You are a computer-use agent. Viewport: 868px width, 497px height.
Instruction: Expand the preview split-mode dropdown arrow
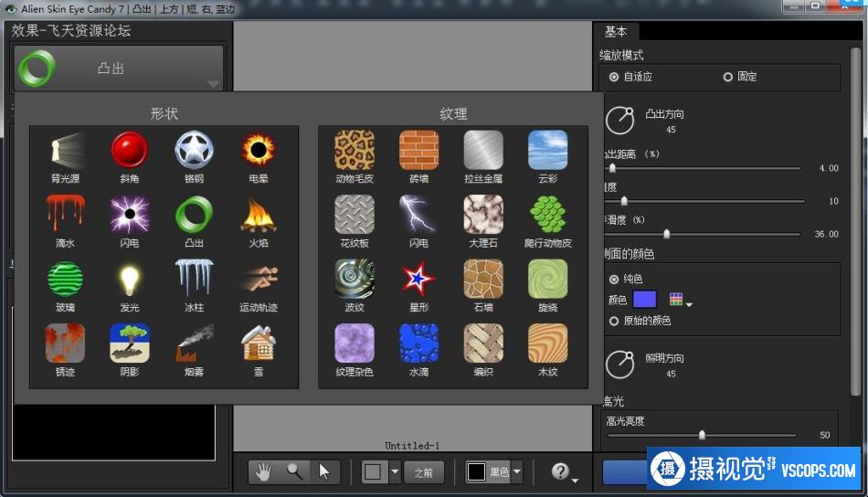click(395, 472)
